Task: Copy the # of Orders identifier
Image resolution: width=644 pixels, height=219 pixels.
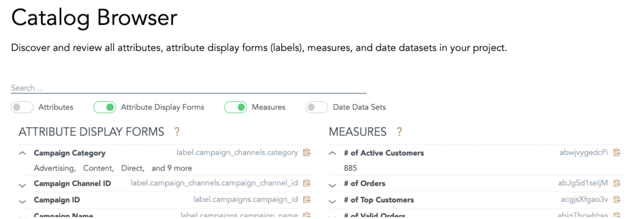Action: (617, 183)
